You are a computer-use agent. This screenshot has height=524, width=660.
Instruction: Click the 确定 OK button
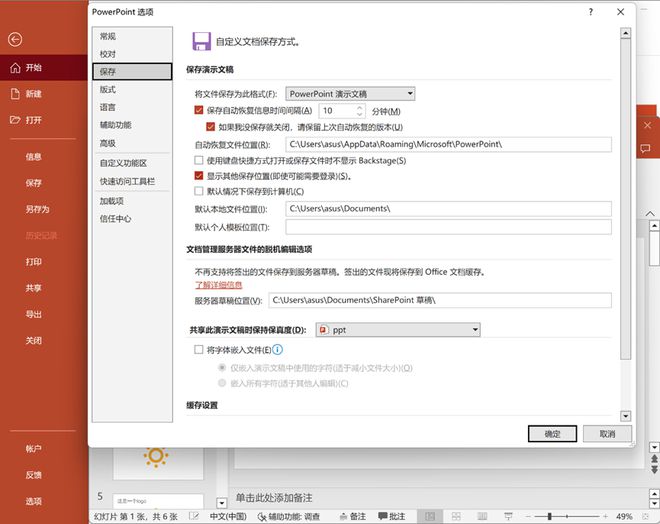(x=552, y=434)
